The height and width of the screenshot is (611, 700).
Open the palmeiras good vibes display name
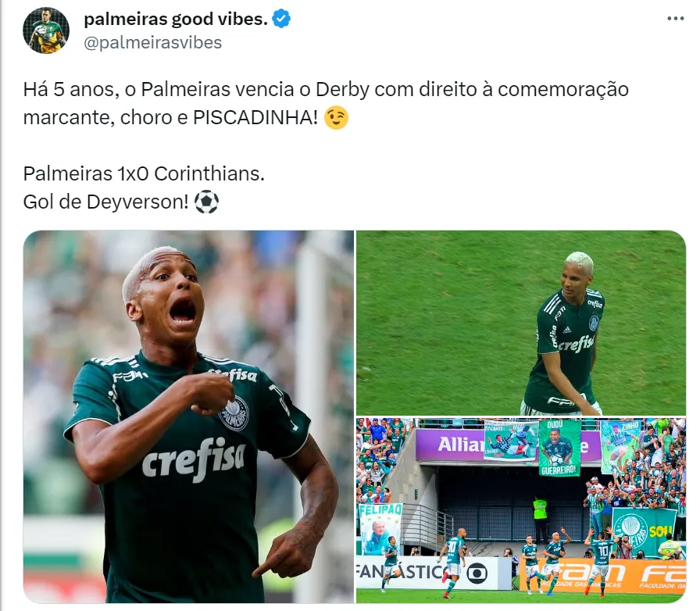point(176,20)
